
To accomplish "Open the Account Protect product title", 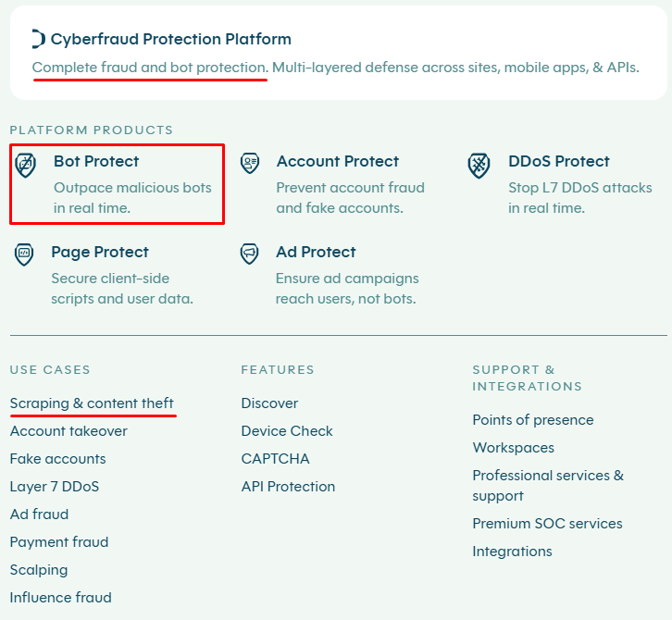I will (338, 161).
